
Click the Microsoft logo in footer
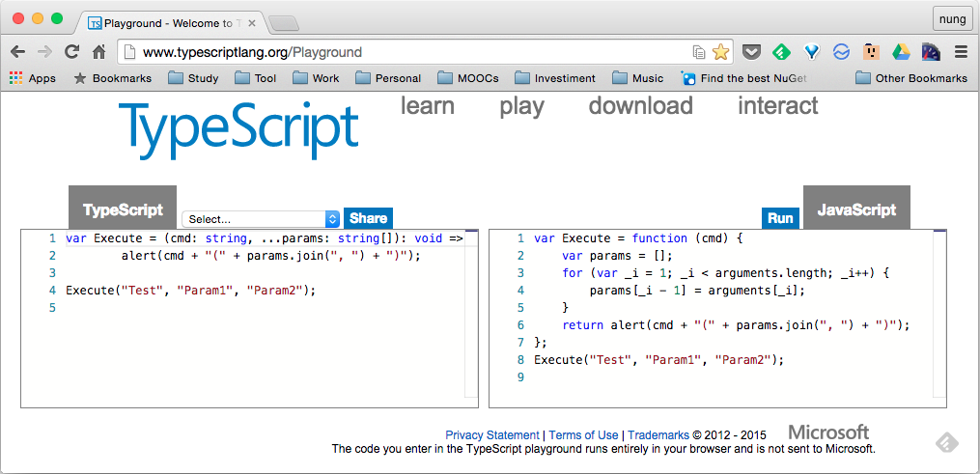point(828,432)
